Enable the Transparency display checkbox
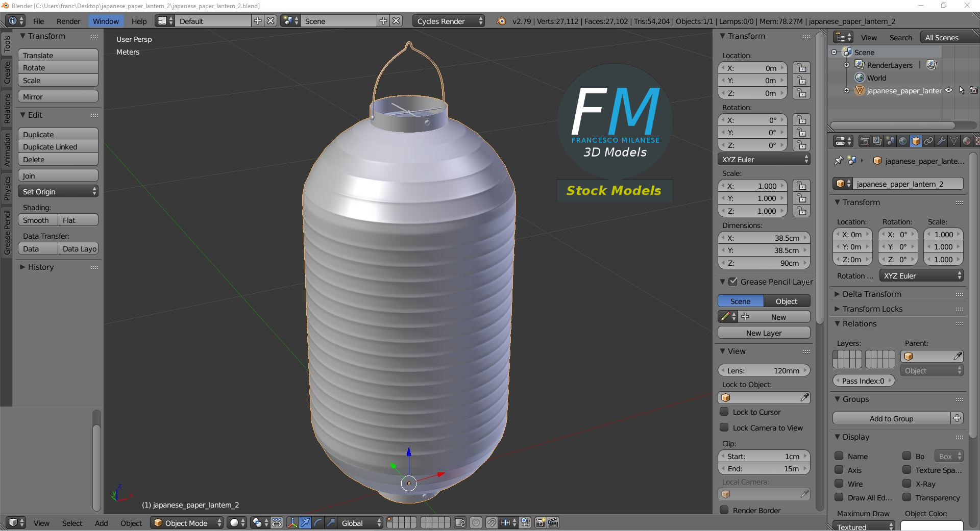 pyautogui.click(x=906, y=497)
